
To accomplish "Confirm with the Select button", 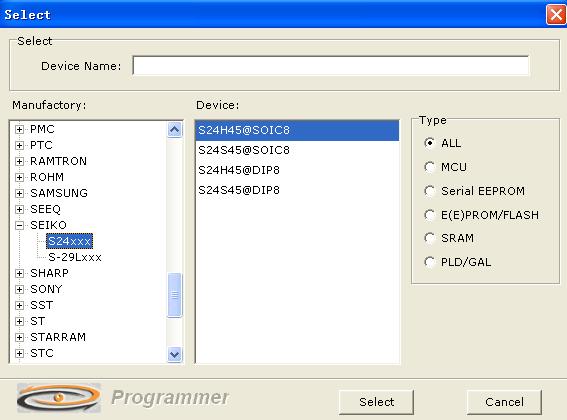I will point(376,402).
